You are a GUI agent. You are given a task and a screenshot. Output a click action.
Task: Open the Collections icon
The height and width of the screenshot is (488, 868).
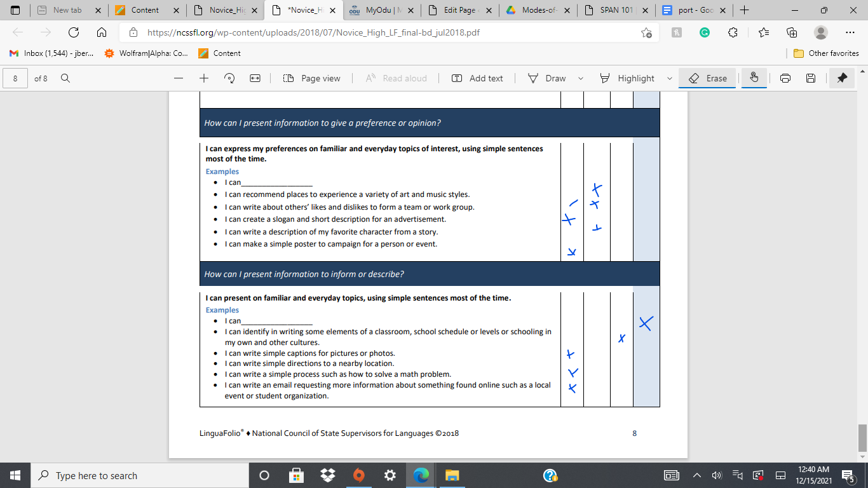[792, 32]
